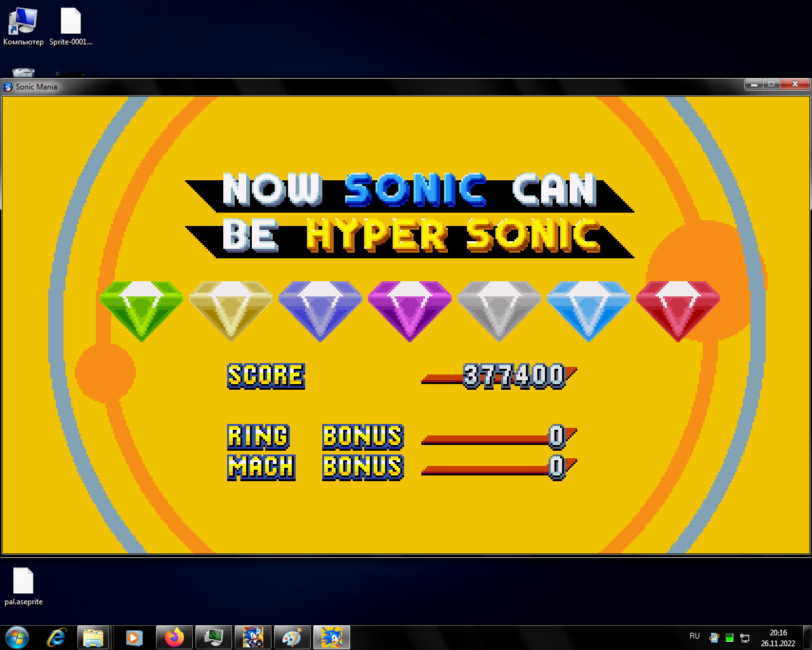Launch the paint palette app from the taskbar

[291, 637]
